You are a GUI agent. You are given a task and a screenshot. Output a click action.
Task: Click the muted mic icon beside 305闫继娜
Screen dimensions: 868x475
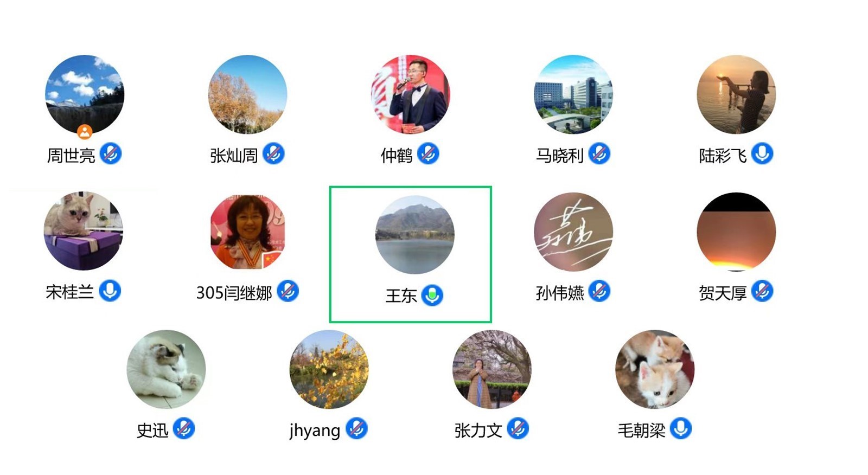point(288,291)
